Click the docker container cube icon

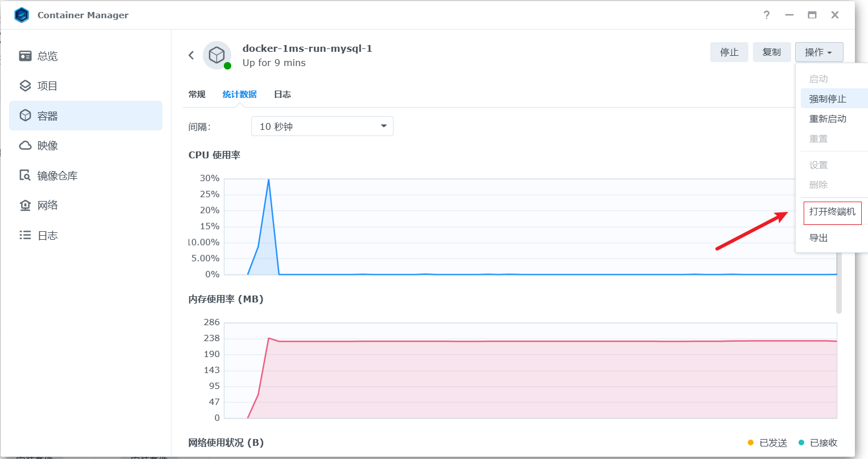216,54
